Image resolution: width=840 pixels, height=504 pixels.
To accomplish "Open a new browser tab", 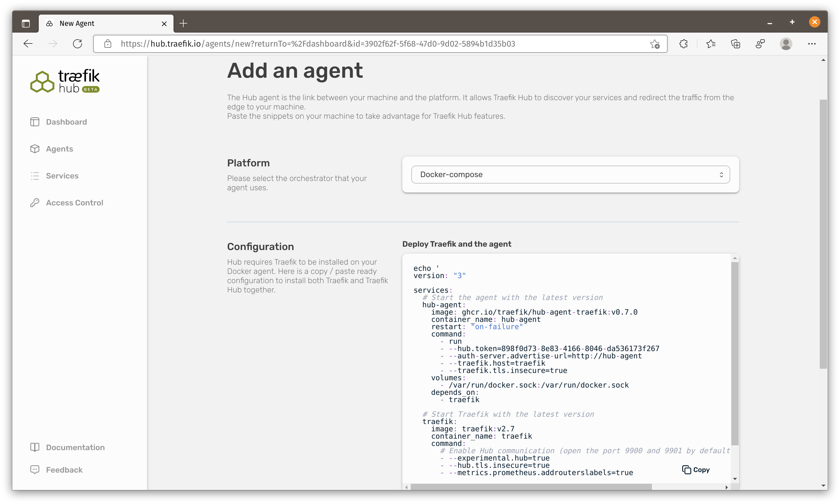I will click(x=183, y=24).
